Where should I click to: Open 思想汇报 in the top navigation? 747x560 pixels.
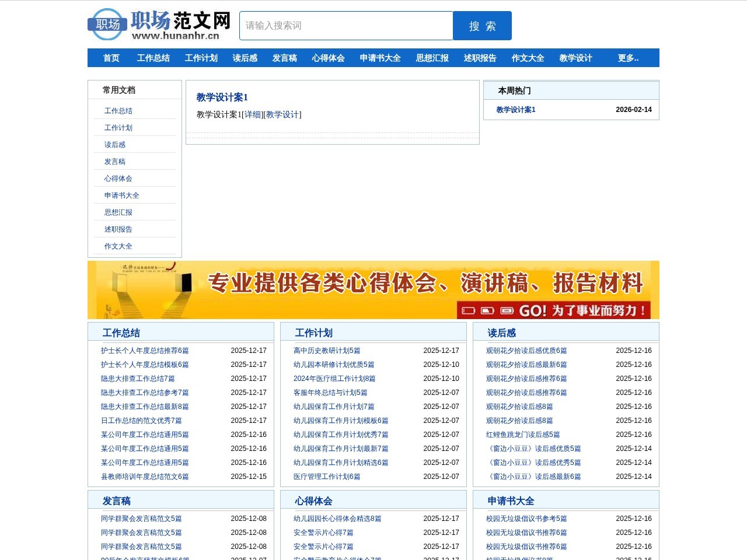click(x=432, y=58)
